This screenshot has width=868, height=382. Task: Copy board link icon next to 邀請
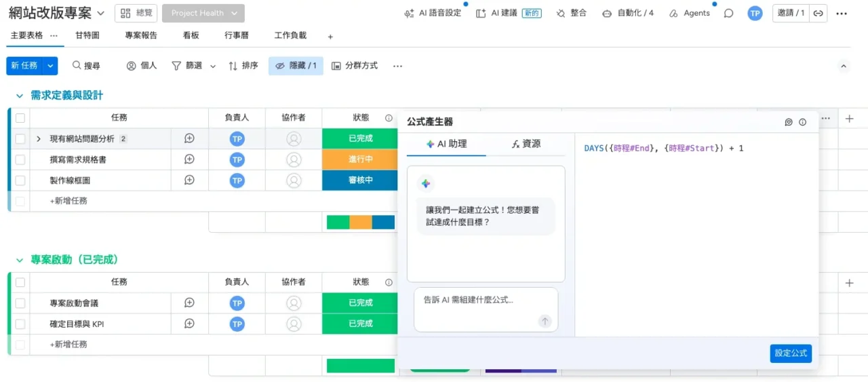(818, 13)
